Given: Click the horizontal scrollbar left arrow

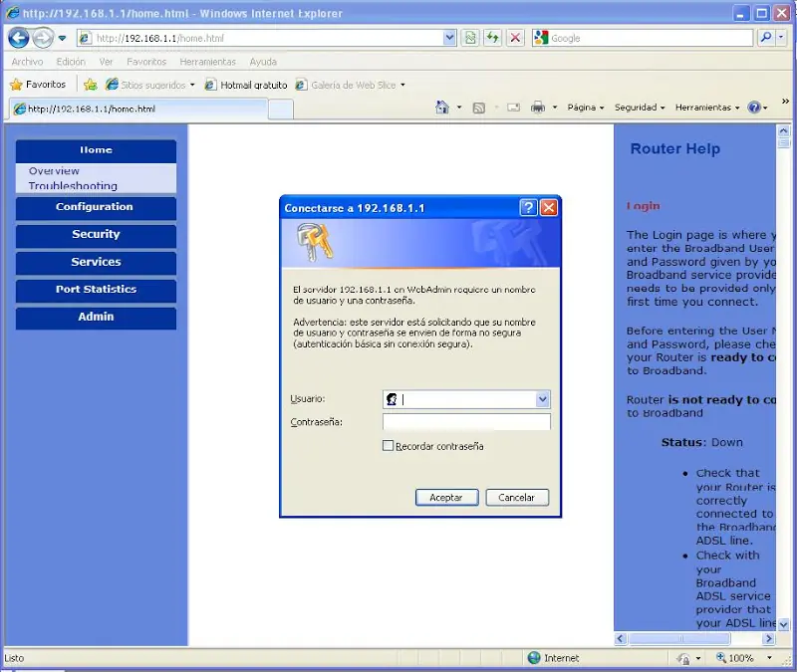Looking at the screenshot, I should click(x=620, y=638).
